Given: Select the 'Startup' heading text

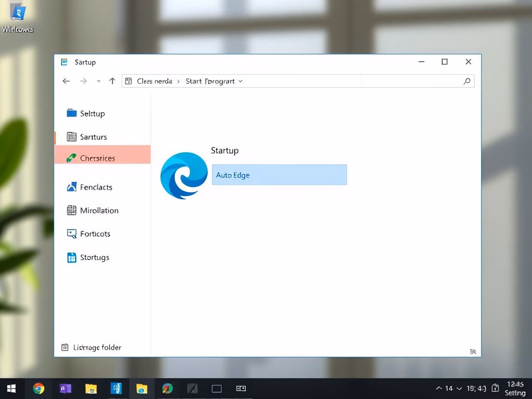Looking at the screenshot, I should (x=224, y=150).
